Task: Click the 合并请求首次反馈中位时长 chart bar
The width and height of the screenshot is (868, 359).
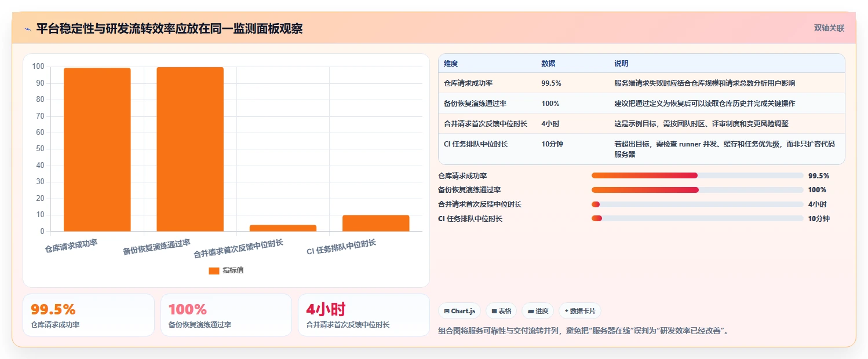Action: [x=283, y=228]
